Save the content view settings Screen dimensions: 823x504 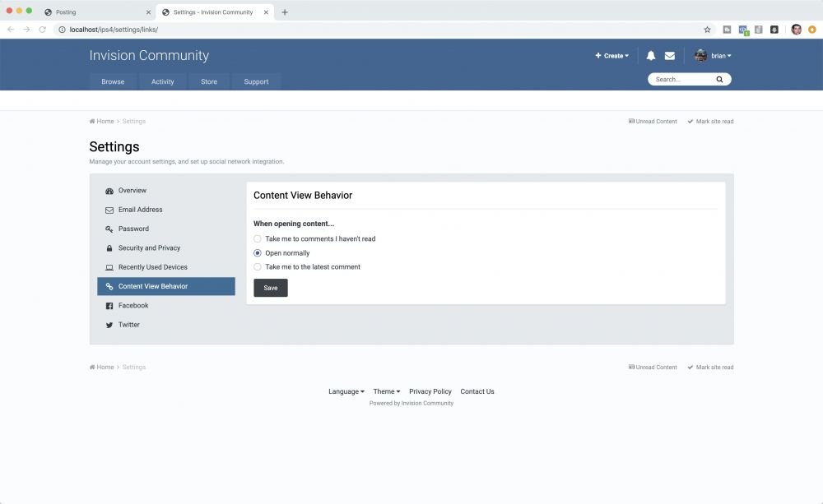pyautogui.click(x=270, y=288)
